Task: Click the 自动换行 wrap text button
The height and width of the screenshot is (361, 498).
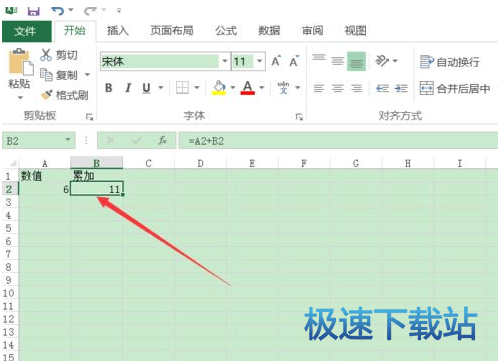Action: (450, 62)
